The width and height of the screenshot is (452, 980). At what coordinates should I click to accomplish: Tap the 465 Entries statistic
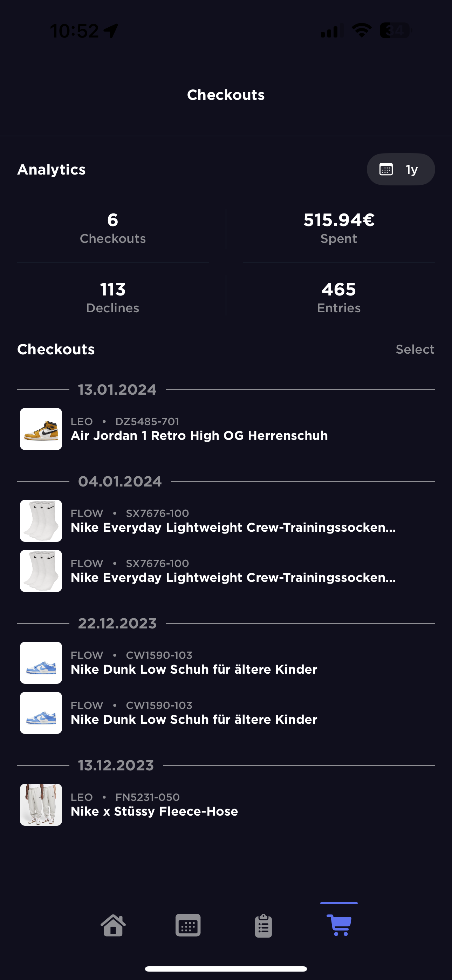tap(338, 297)
